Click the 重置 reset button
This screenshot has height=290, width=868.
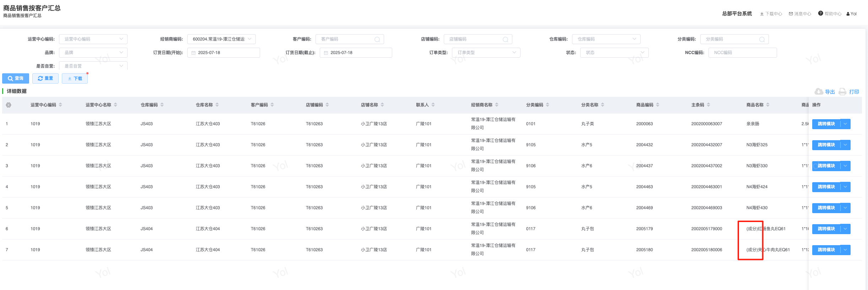click(45, 78)
